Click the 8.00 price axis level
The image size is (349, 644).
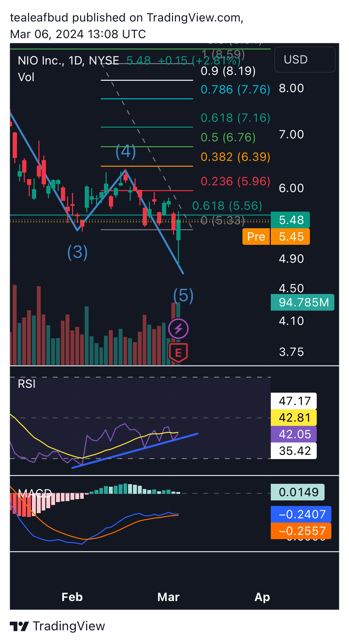[x=291, y=88]
